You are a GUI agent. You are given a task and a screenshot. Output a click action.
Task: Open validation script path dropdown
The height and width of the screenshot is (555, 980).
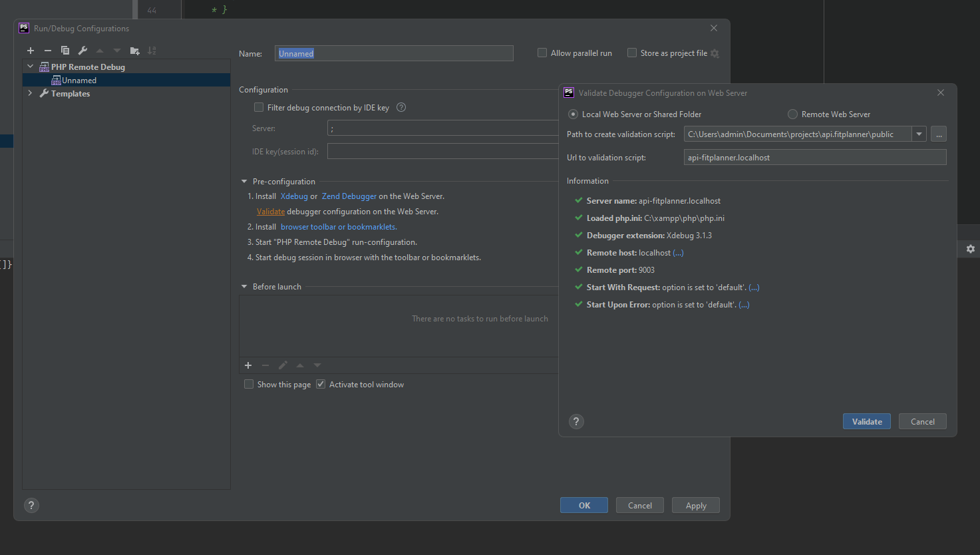pos(919,134)
